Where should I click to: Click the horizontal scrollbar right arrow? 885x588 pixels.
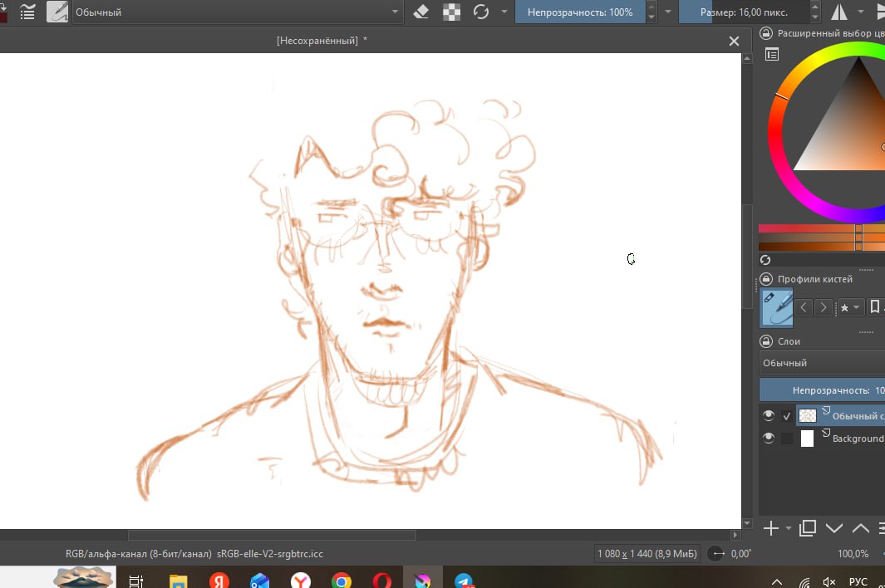coord(735,535)
